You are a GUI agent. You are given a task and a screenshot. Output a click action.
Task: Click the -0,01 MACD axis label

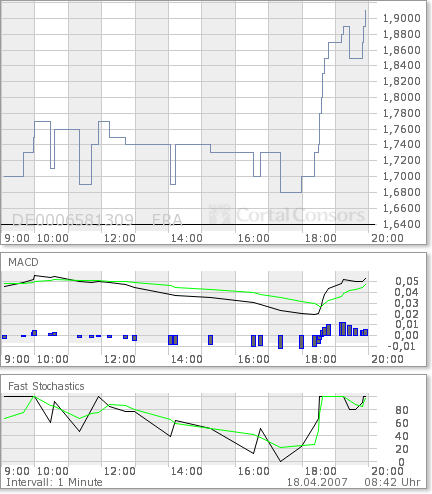click(x=403, y=346)
